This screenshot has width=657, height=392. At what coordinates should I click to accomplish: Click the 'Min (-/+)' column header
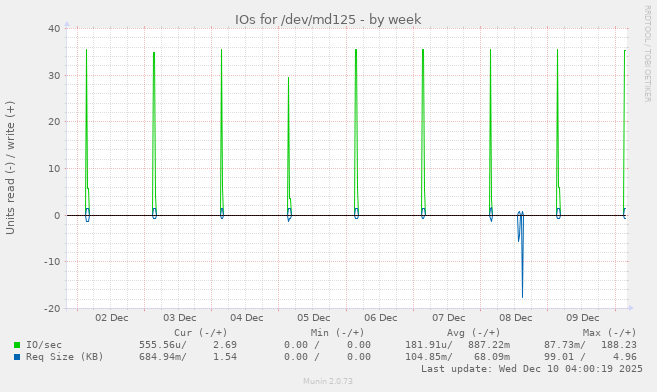click(337, 333)
